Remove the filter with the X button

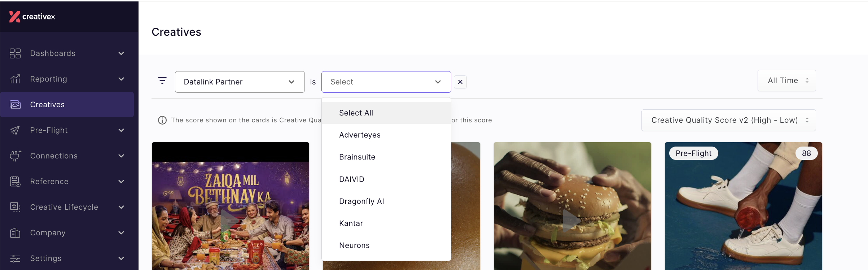coord(460,82)
